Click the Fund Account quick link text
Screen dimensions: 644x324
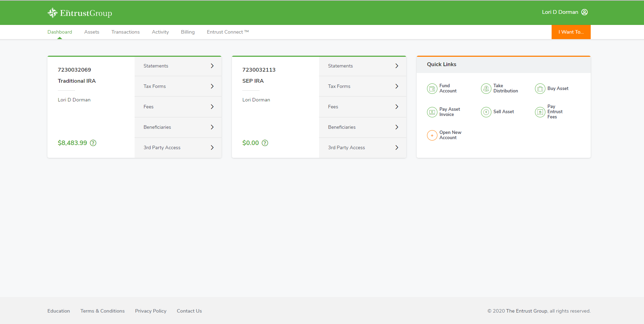448,88
